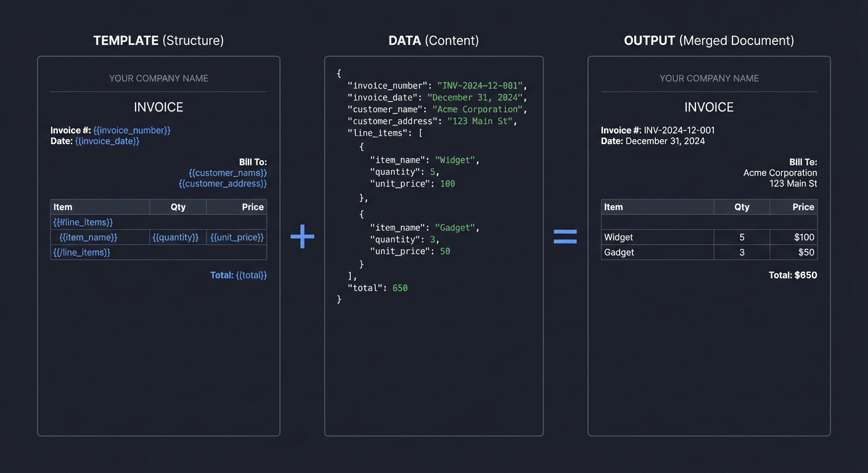Click the {{/line_items}} loop closer
Screen dimensions: 868x473
[x=81, y=252]
